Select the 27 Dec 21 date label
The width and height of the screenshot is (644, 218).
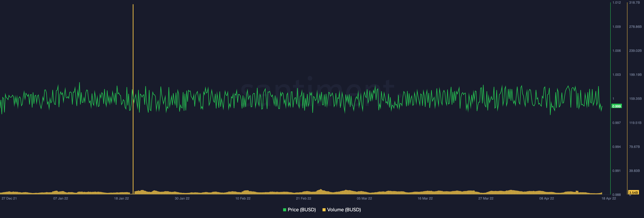[9, 199]
